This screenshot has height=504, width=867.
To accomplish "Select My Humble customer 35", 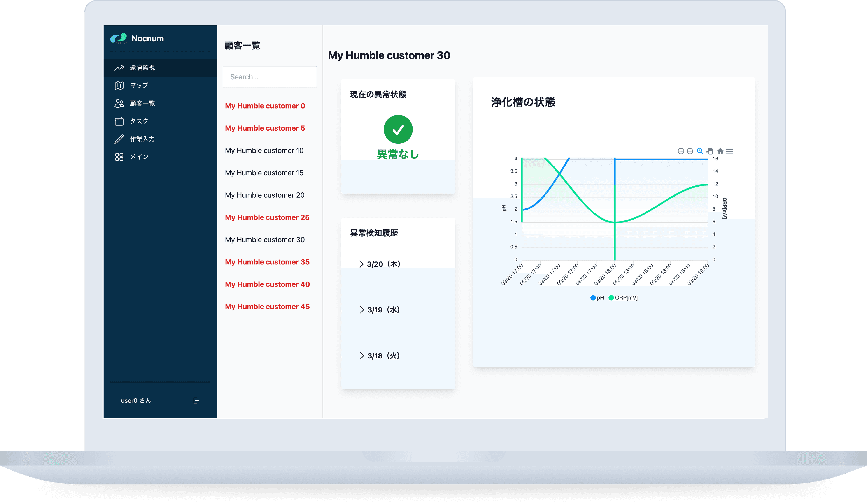I will point(267,262).
